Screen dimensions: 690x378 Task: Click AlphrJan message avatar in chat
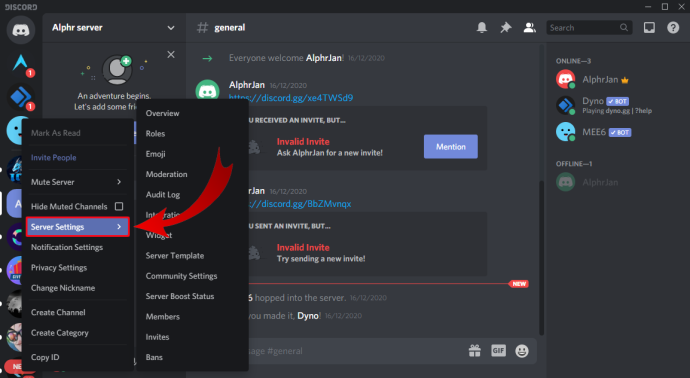point(207,90)
